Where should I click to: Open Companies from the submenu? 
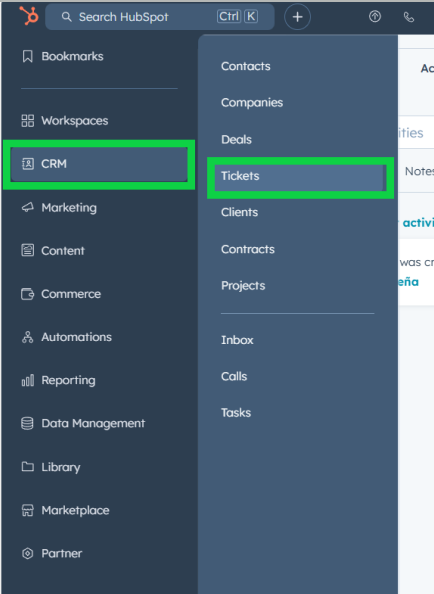[252, 103]
